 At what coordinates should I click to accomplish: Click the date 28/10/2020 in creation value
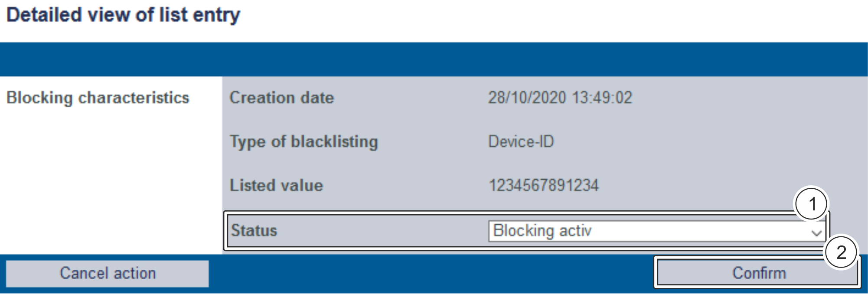(527, 98)
